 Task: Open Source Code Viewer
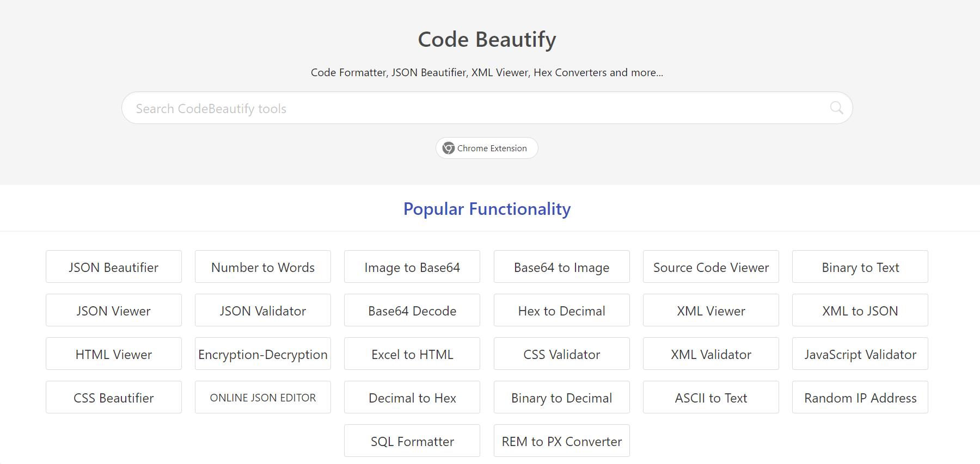[711, 267]
